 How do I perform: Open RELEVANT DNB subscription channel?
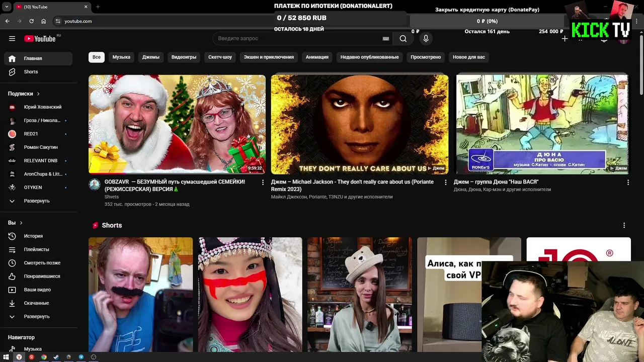[38, 160]
